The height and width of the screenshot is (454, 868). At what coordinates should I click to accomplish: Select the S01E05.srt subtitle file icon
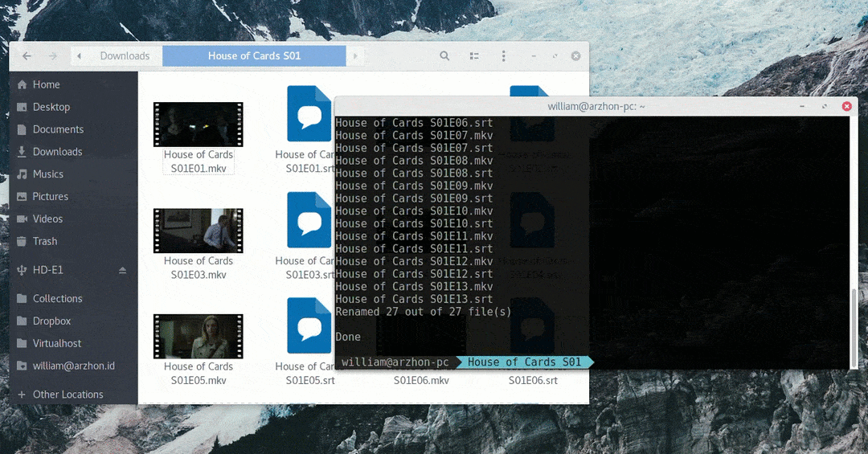(x=309, y=325)
